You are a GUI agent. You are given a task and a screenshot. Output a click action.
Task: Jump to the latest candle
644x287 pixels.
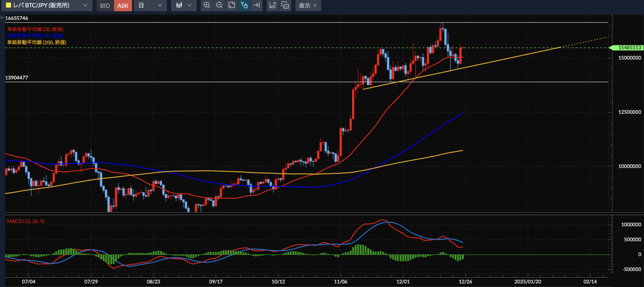257,5
